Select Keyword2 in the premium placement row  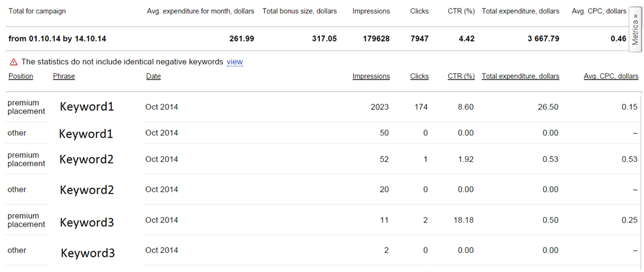click(87, 160)
